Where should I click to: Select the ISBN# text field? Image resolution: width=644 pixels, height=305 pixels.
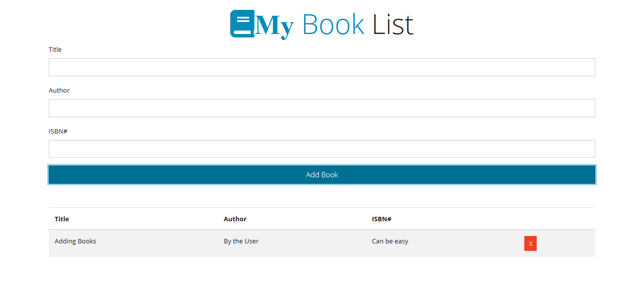tap(322, 148)
